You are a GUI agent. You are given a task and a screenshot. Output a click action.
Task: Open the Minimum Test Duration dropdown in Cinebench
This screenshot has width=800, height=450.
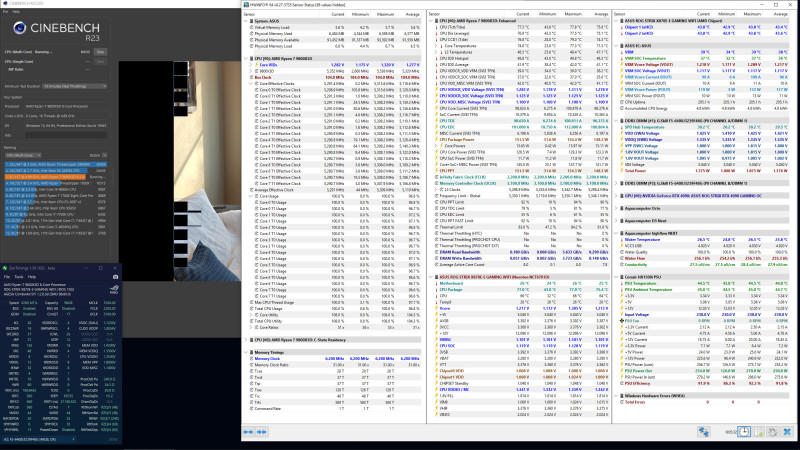click(75, 86)
